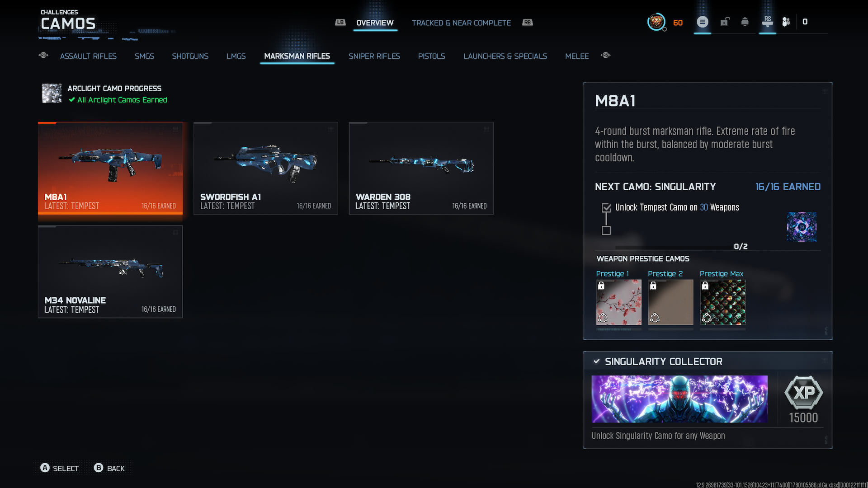Open the unlock token padlock icon
This screenshot has height=488, width=868.
(x=725, y=22)
